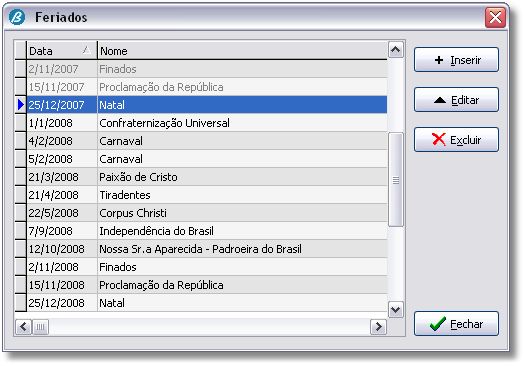This screenshot has height=366, width=524.
Task: Click Natal in the highlighted 25/12/2007 row
Action: (242, 105)
